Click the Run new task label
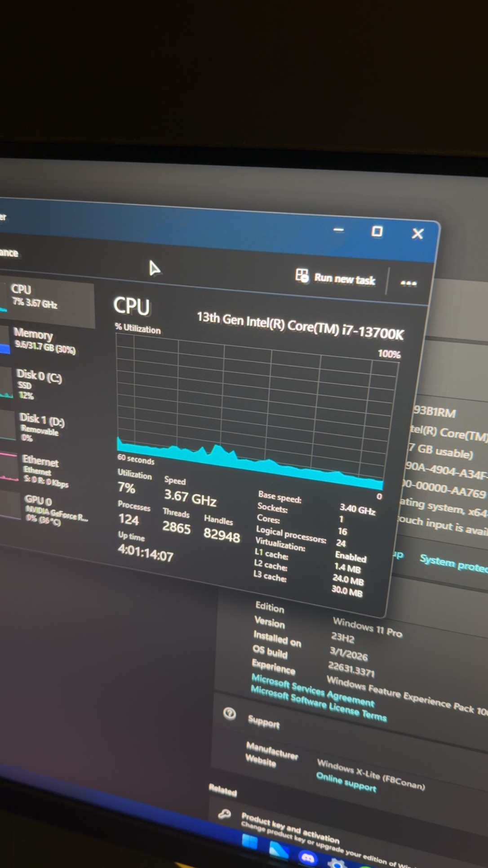This screenshot has height=868, width=488. coord(345,280)
